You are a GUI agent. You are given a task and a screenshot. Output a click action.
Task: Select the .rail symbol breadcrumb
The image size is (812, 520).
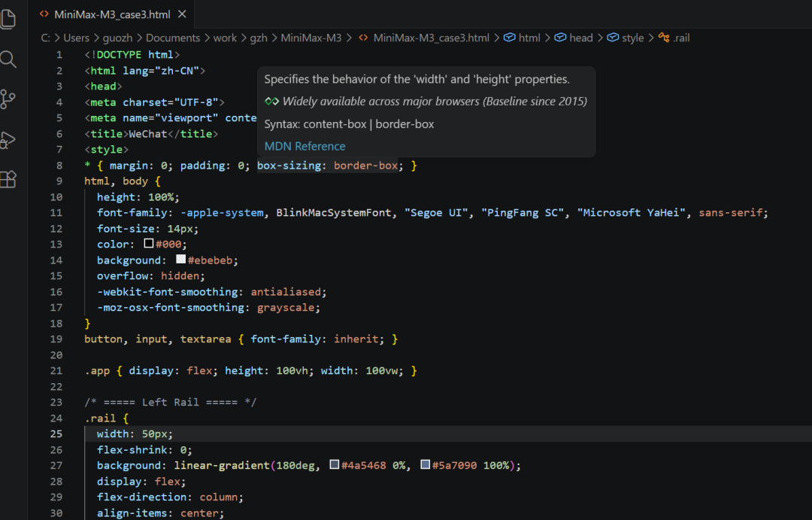681,38
